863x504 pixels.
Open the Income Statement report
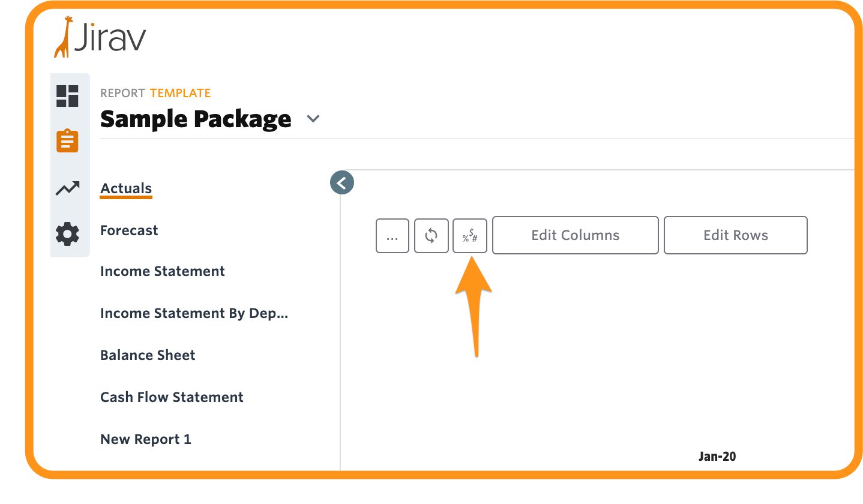tap(163, 271)
